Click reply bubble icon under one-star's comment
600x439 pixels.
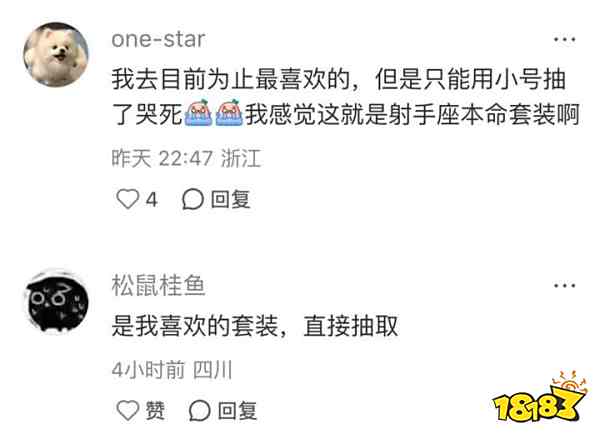192,199
